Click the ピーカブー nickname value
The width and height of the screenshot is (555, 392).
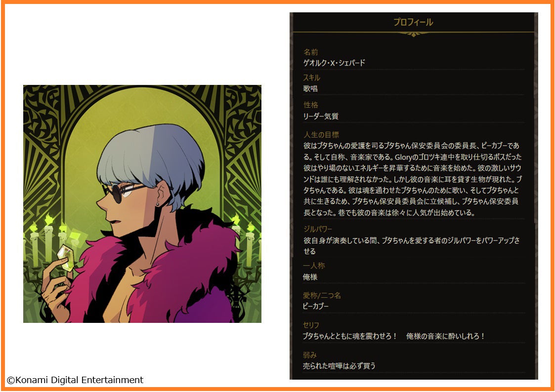coord(316,306)
